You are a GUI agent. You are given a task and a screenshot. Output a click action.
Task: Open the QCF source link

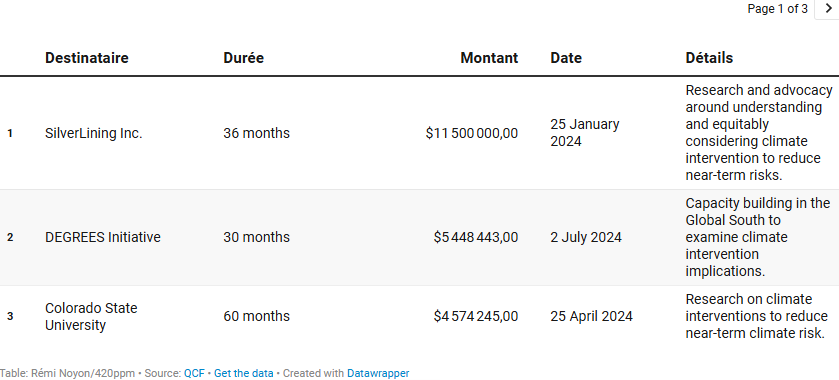(x=194, y=373)
